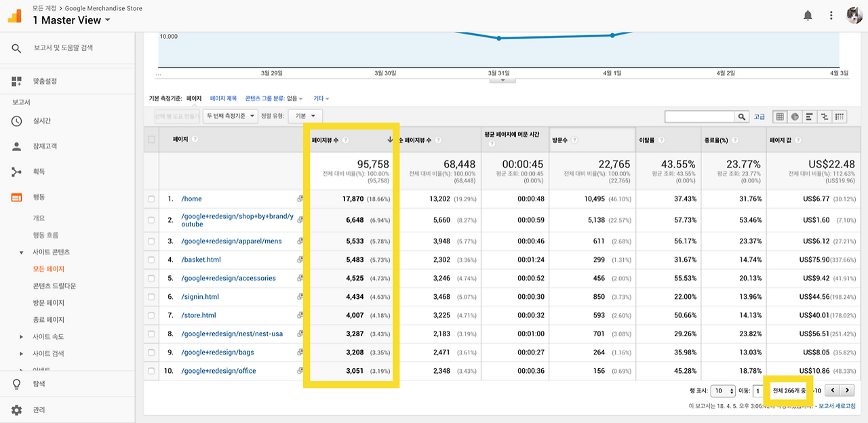Open 획득 acquisition icon
This screenshot has width=868, height=423.
click(16, 172)
